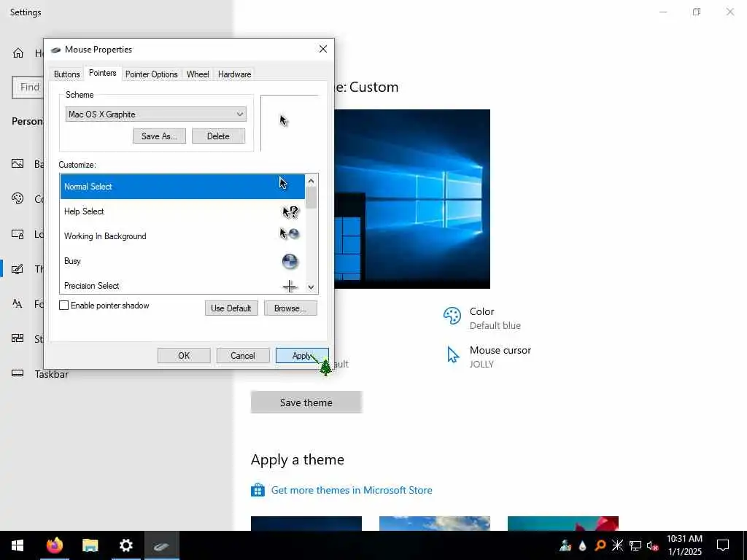Open the Windows Start menu
Image resolution: width=747 pixels, height=560 pixels.
point(18,545)
